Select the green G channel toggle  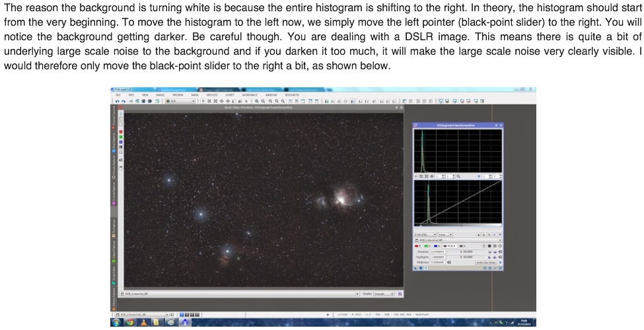click(x=427, y=246)
